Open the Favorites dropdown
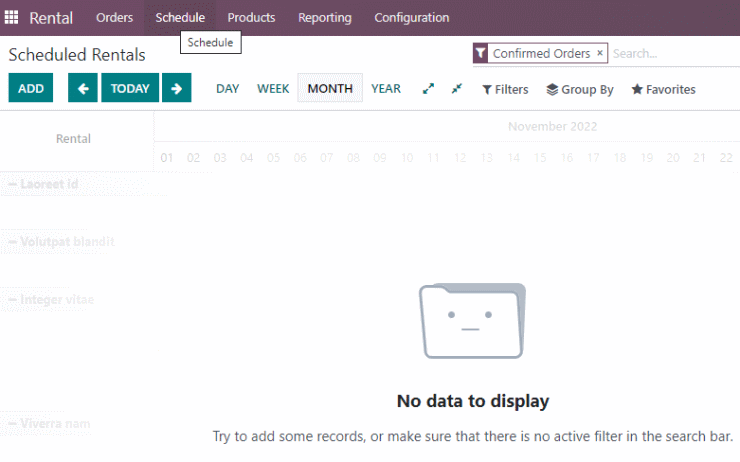The width and height of the screenshot is (740, 462). 664,89
